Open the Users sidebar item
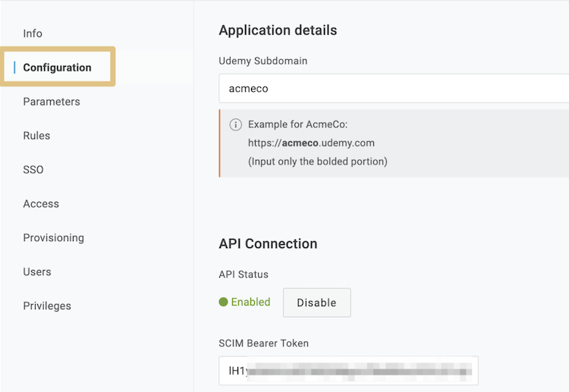Screen dimensions: 569x392 click(37, 272)
